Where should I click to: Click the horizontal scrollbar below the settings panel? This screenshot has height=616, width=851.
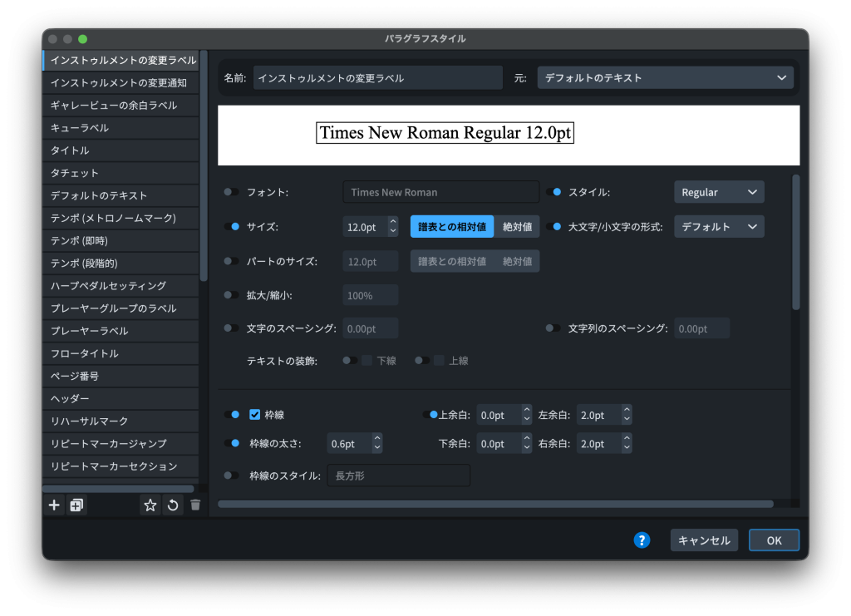[495, 504]
